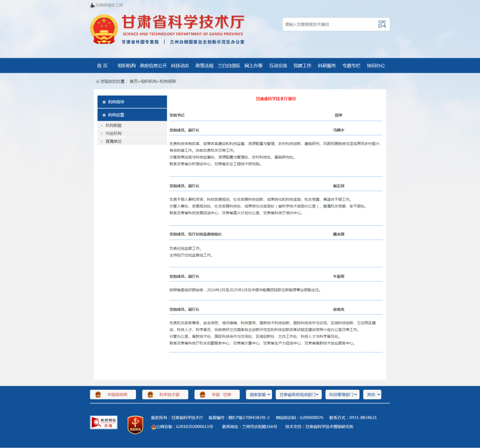Open 互动交流 navigation item
This screenshot has height=448, width=480.
[x=278, y=65]
